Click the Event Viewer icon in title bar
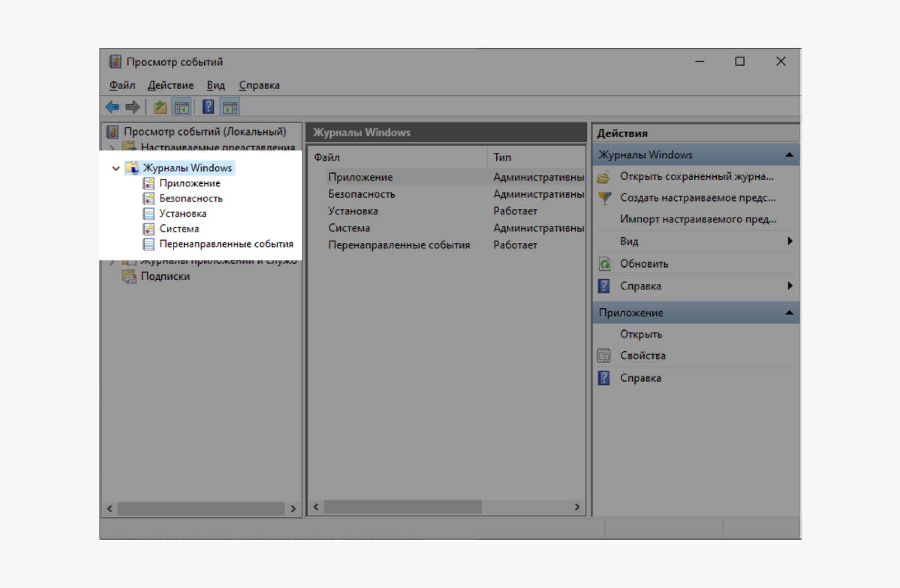This screenshot has height=588, width=900. coord(115,62)
